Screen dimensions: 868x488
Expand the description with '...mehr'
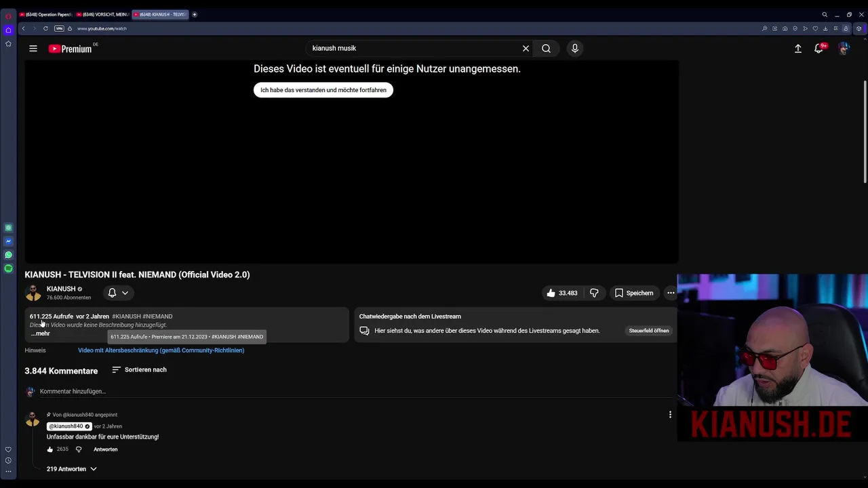(40, 333)
